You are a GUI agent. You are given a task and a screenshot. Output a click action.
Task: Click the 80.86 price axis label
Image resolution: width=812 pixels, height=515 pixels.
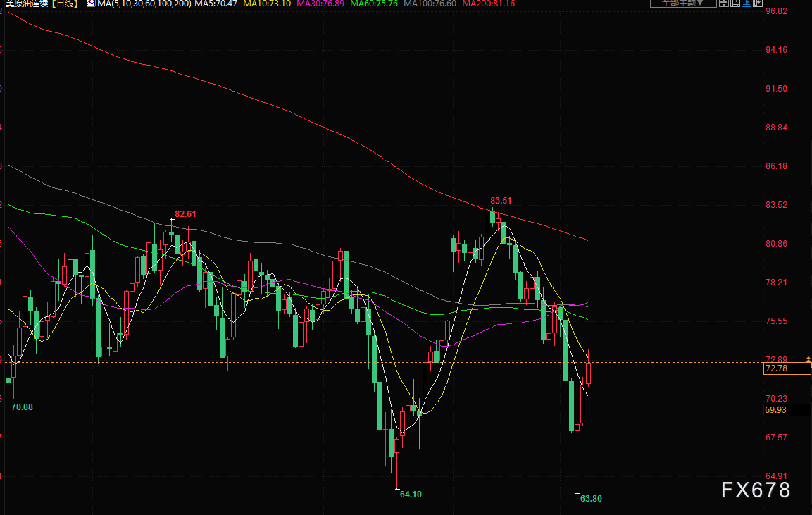[x=776, y=244]
